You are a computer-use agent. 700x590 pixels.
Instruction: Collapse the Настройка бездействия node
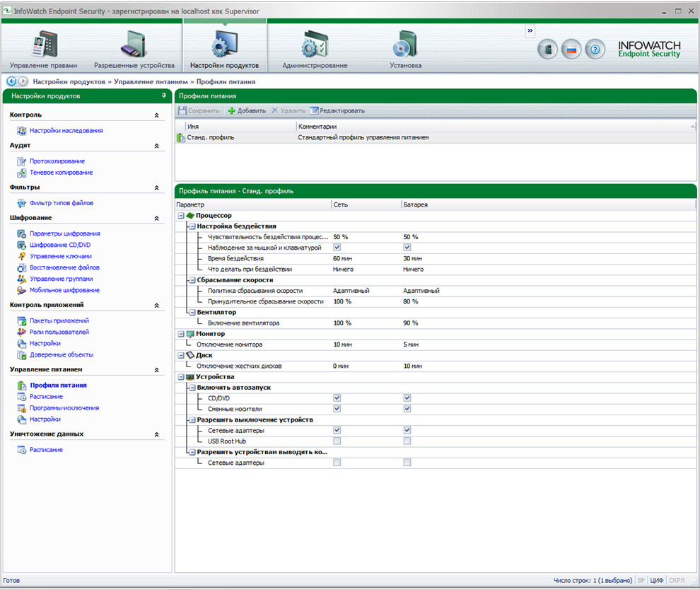(x=192, y=226)
